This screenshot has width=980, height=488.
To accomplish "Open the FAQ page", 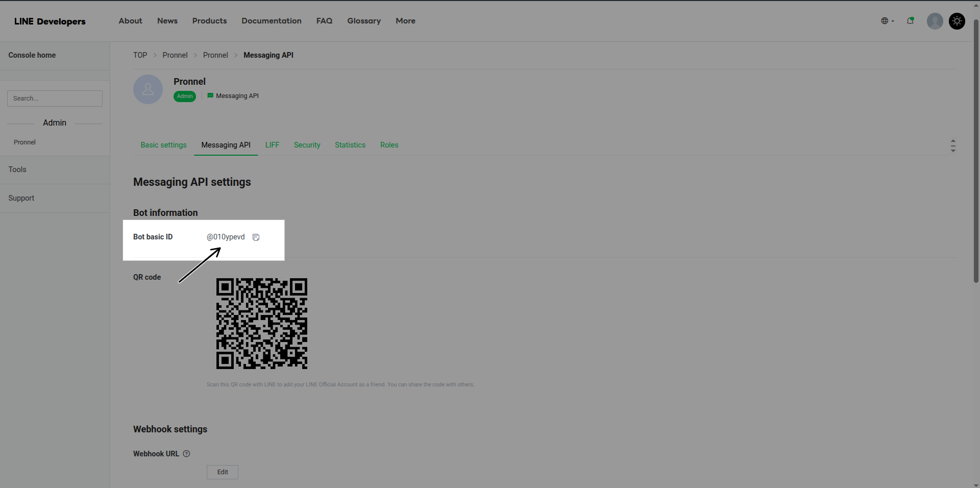I will 324,21.
